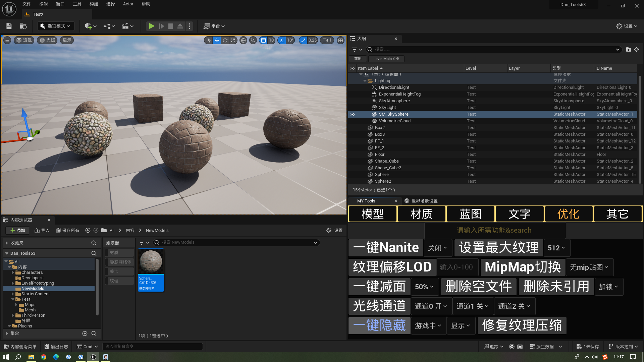Open the 内容侧滑菜单 content drawer
This screenshot has width=644, height=362.
coord(20,347)
